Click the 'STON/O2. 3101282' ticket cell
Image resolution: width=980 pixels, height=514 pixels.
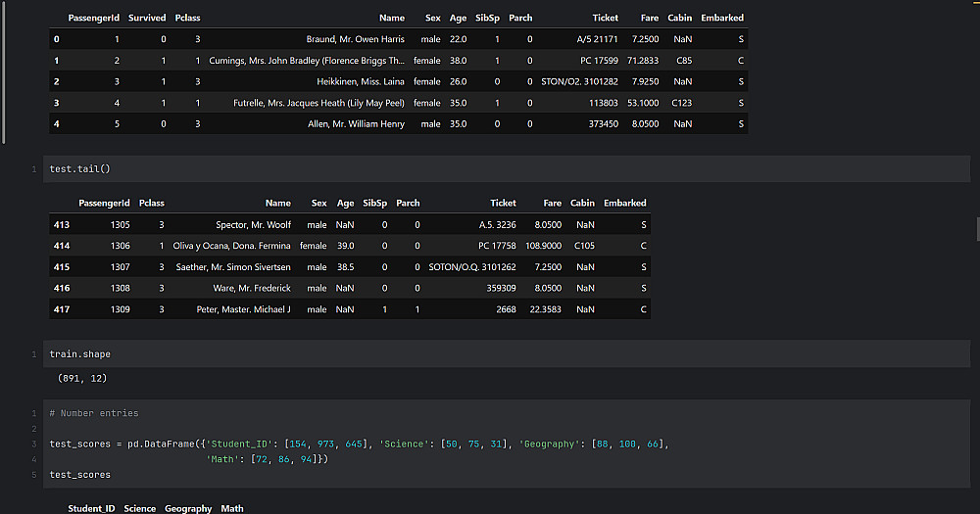click(x=579, y=81)
